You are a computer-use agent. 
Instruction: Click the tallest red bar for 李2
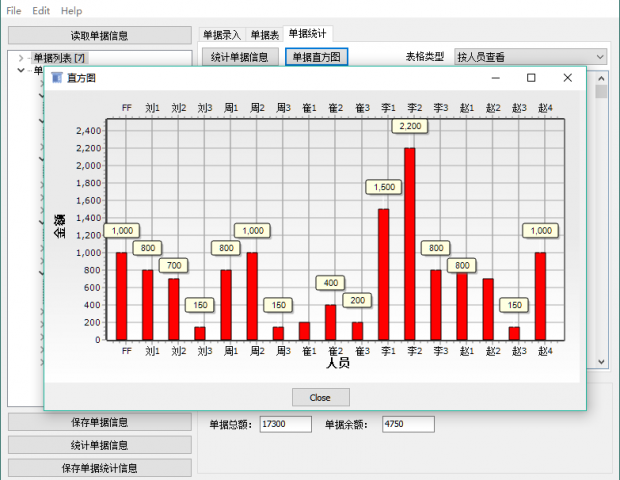coord(409,243)
